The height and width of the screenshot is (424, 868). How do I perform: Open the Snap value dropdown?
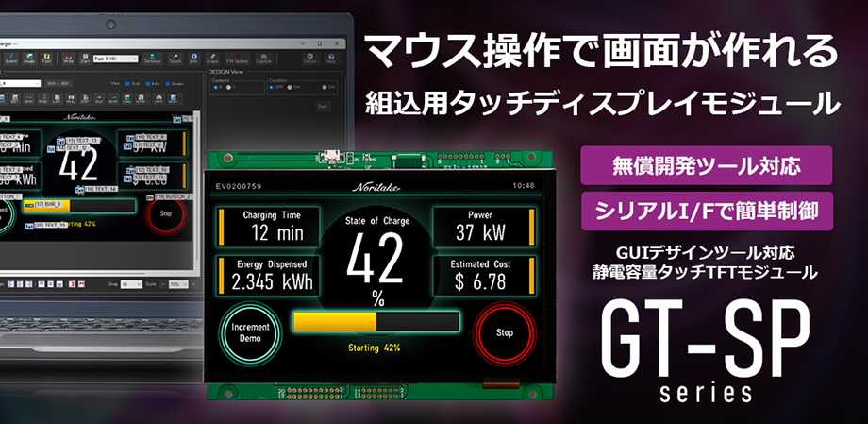(132, 284)
